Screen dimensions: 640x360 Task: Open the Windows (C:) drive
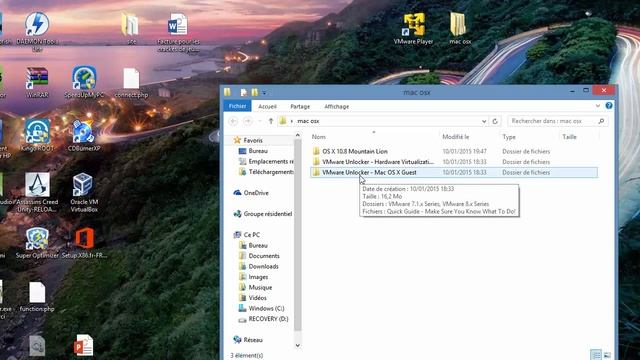click(x=266, y=309)
